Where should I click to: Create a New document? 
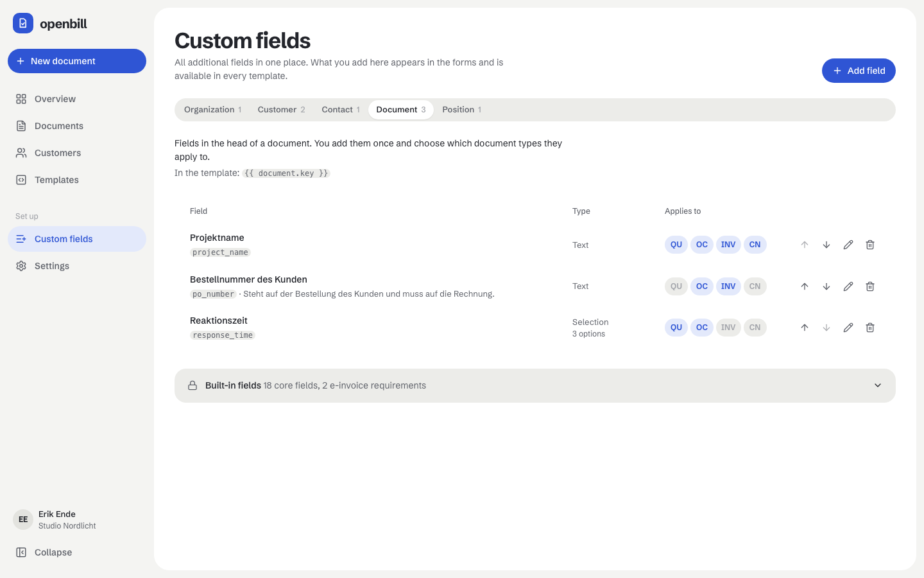coord(77,61)
